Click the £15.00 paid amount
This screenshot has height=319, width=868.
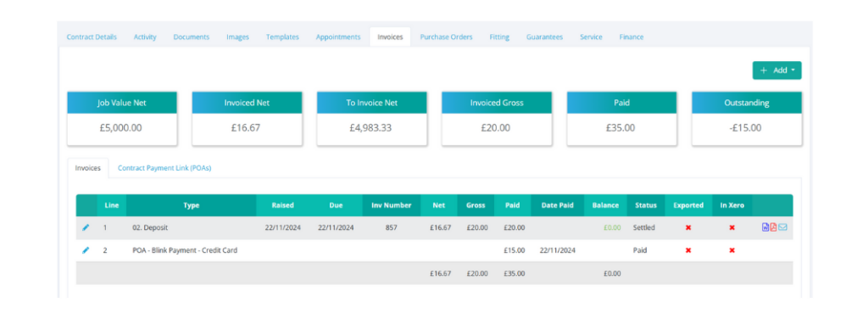515,250
